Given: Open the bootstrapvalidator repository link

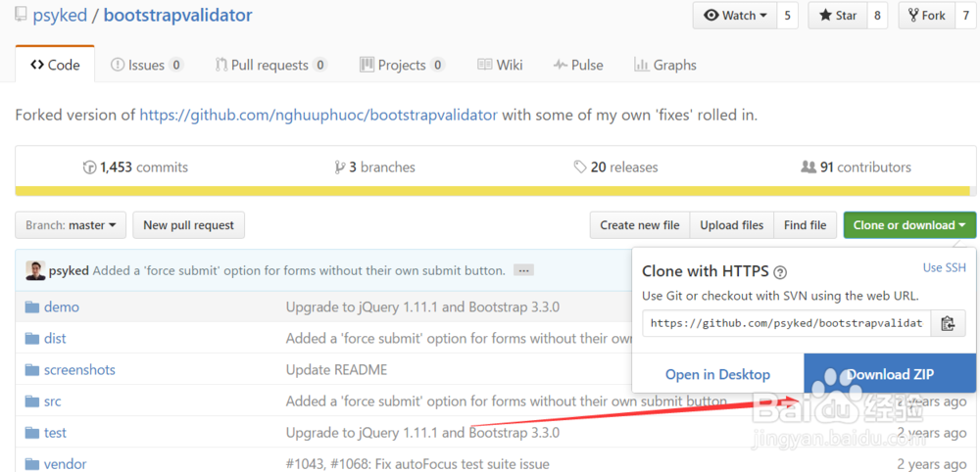Looking at the screenshot, I should tap(178, 15).
